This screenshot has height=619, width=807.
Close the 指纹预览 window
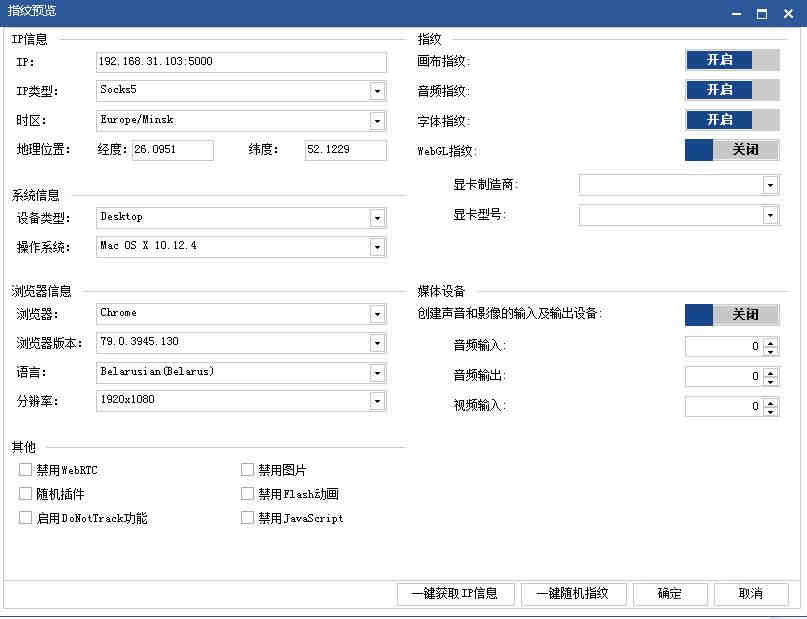tap(788, 14)
